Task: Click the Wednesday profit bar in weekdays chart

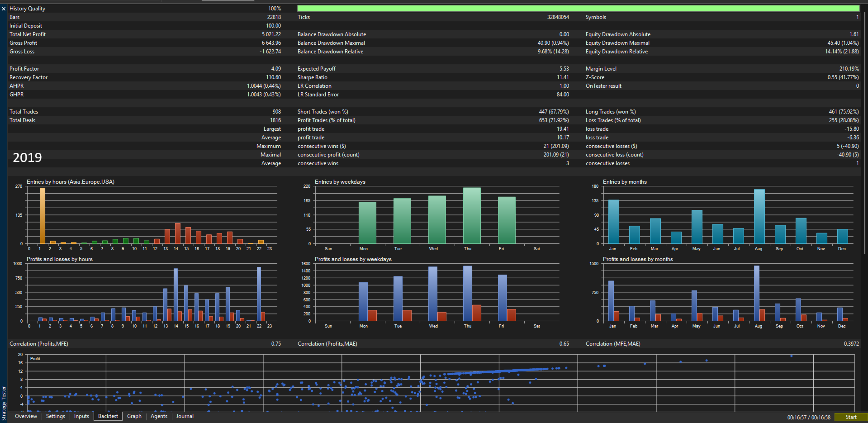Action: pos(433,294)
